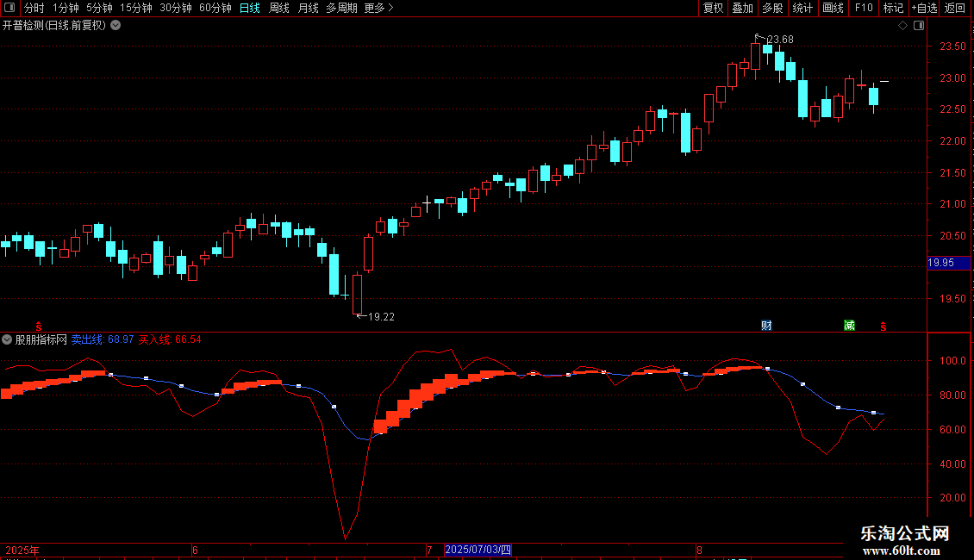The height and width of the screenshot is (560, 974).
Task: Click the 叠加 overlay button
Action: tap(742, 8)
